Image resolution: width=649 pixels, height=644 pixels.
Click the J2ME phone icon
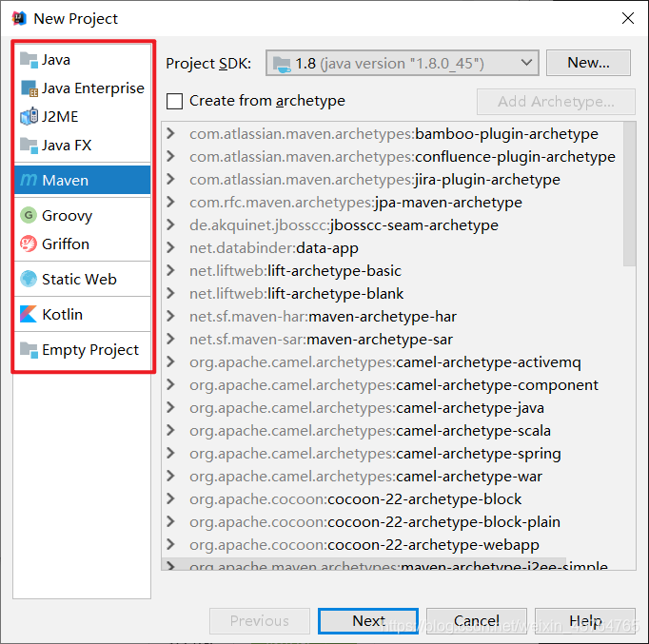point(29,117)
